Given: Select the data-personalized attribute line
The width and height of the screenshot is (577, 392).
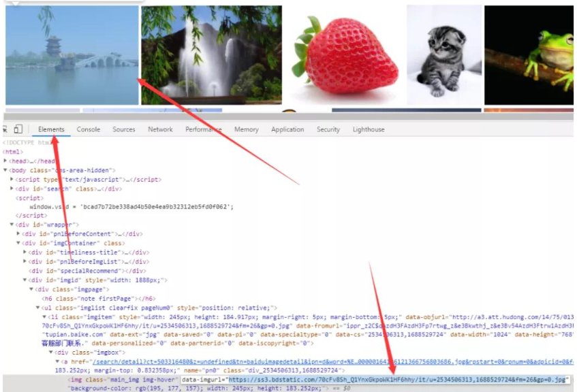Looking at the screenshot, I should tap(177, 344).
